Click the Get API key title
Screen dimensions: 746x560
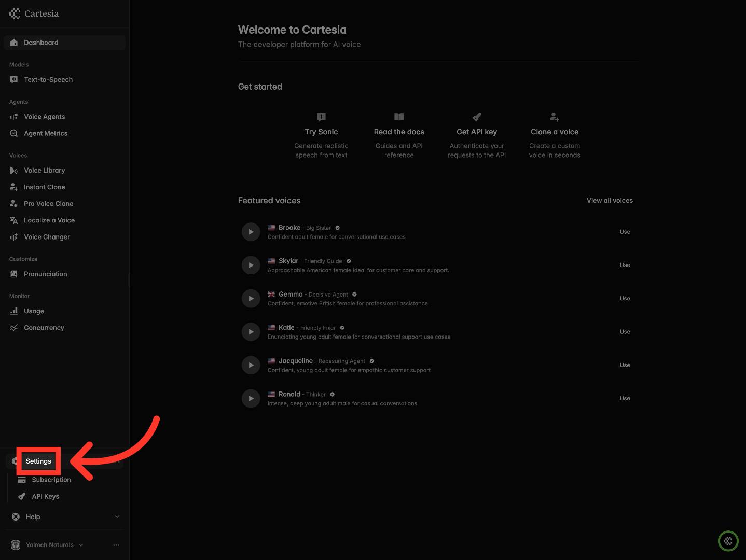(477, 132)
